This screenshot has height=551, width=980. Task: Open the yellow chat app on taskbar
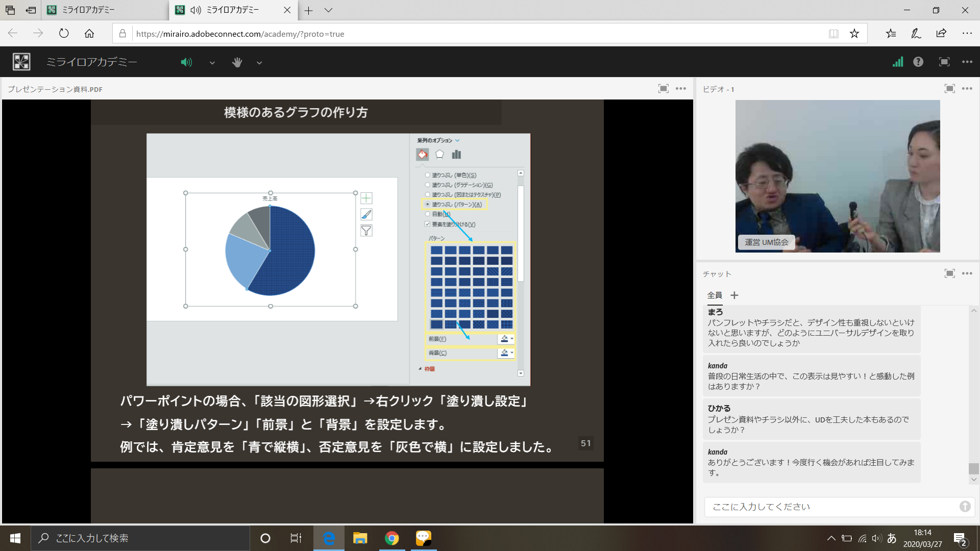(423, 538)
